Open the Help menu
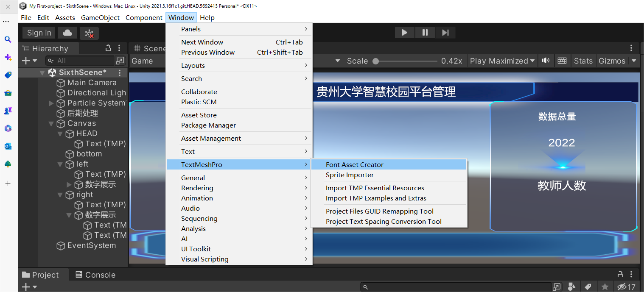This screenshot has width=644, height=292. [207, 17]
